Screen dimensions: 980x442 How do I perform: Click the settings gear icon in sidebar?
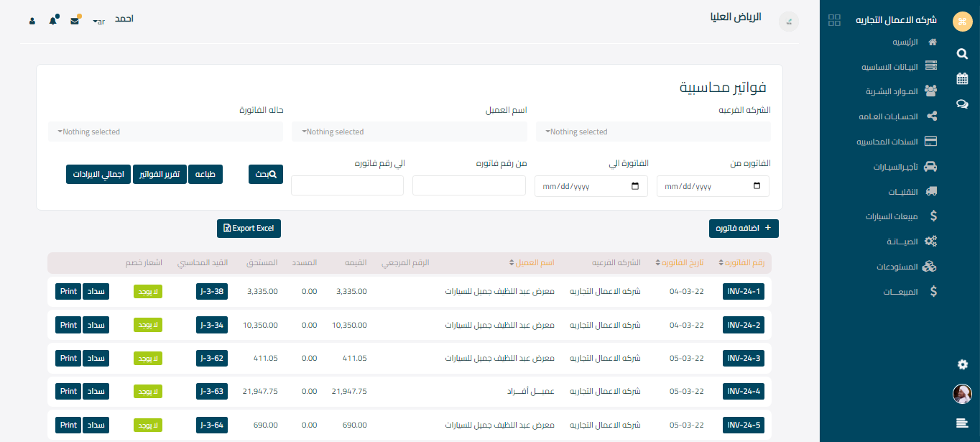point(962,365)
